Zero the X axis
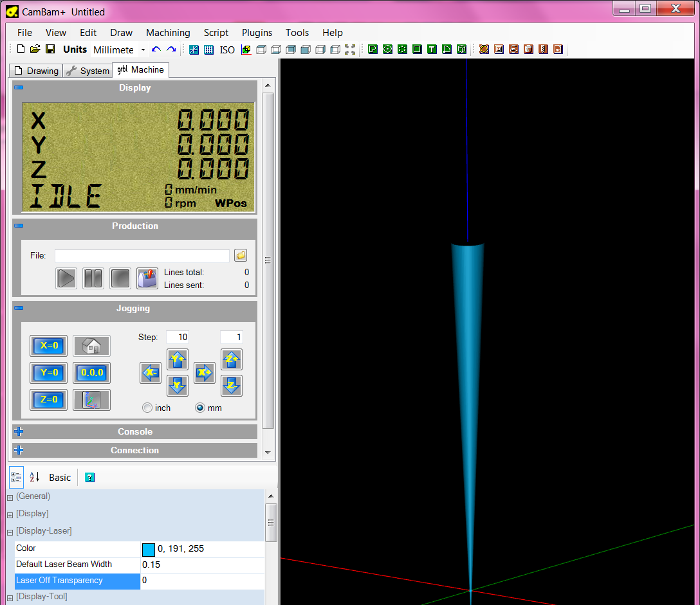 (49, 346)
